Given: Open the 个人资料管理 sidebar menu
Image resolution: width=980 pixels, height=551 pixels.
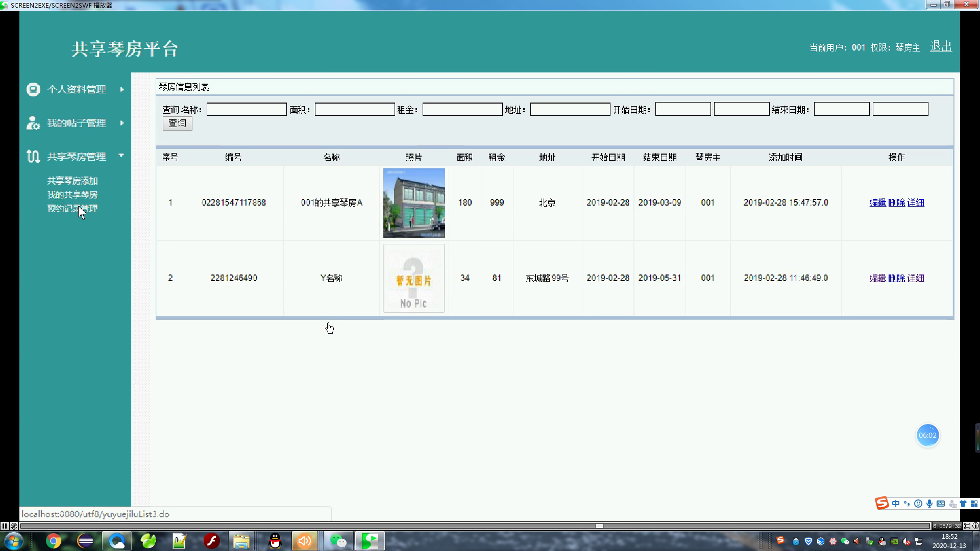Looking at the screenshot, I should point(77,89).
